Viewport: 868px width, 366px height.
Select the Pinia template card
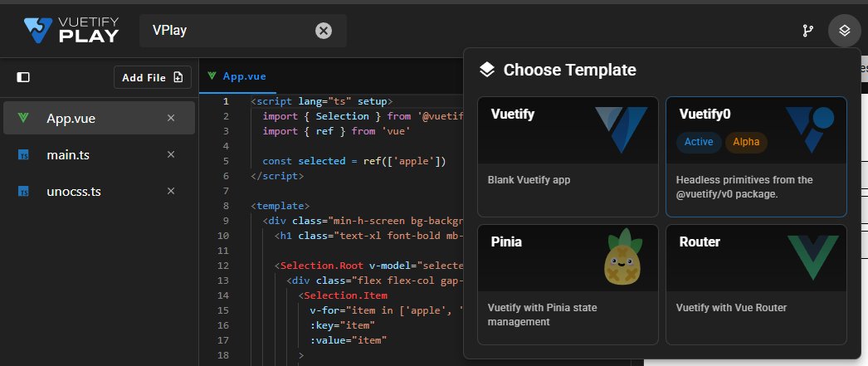tap(568, 285)
